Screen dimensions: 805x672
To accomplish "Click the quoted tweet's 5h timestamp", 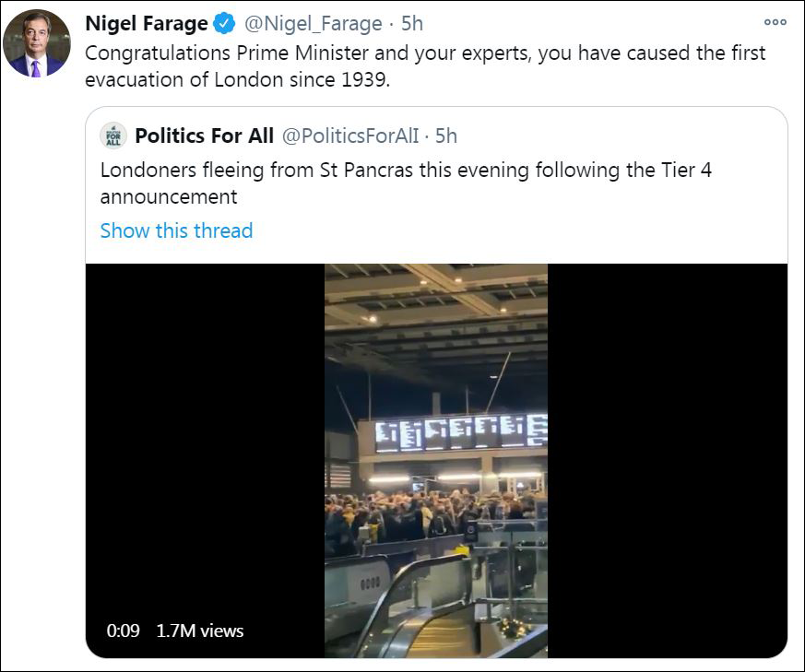I will (x=446, y=136).
